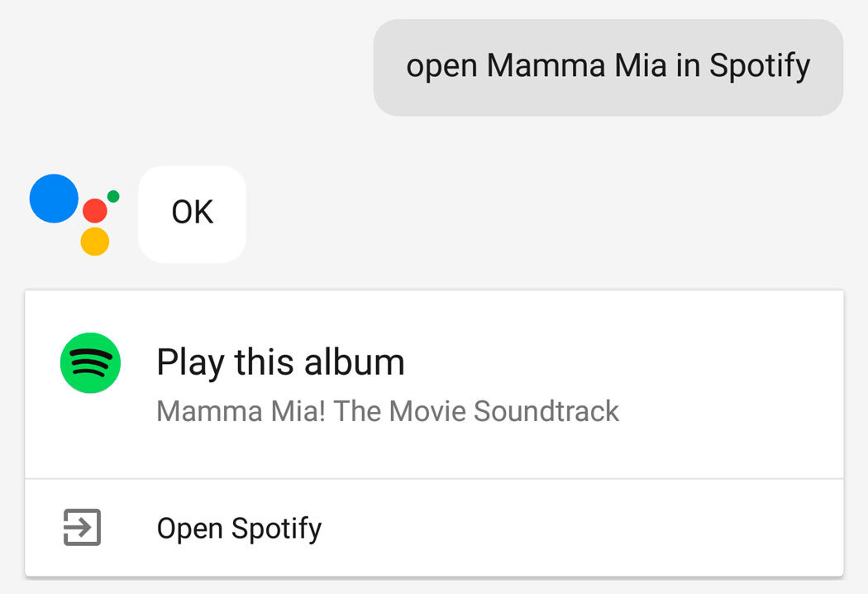Tap the "Play this album" title

[280, 362]
